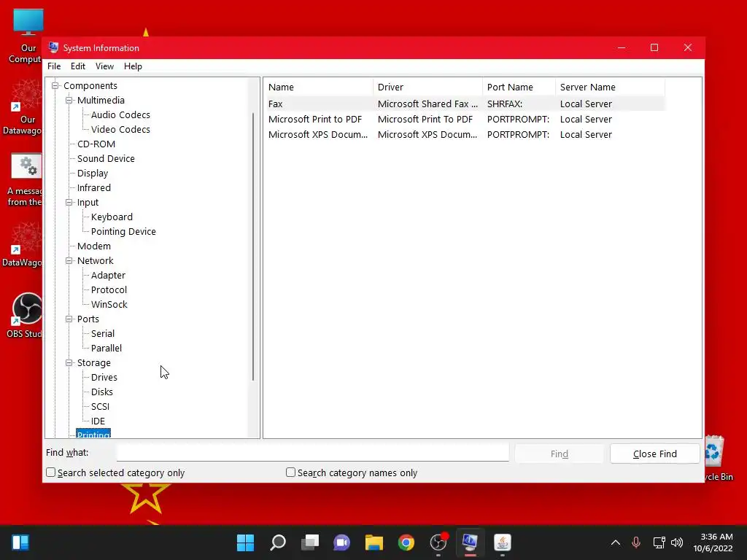Select Our Datawagon desktop shortcut
The image size is (747, 560).
click(x=24, y=107)
